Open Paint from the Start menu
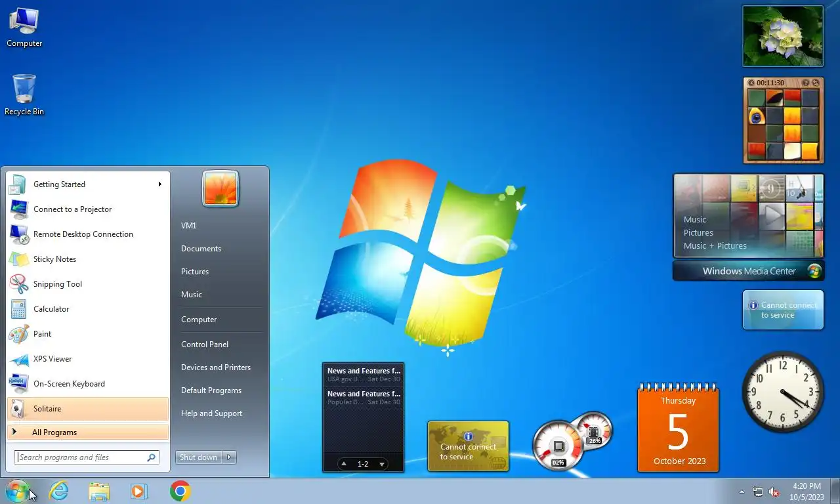Viewport: 840px width, 504px height. (87, 334)
